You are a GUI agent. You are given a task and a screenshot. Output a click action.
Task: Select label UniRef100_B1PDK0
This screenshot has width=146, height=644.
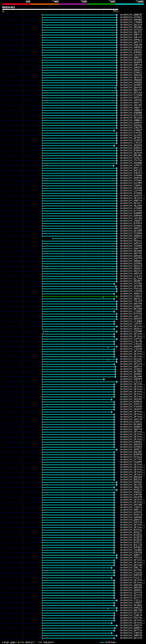(131, 85)
